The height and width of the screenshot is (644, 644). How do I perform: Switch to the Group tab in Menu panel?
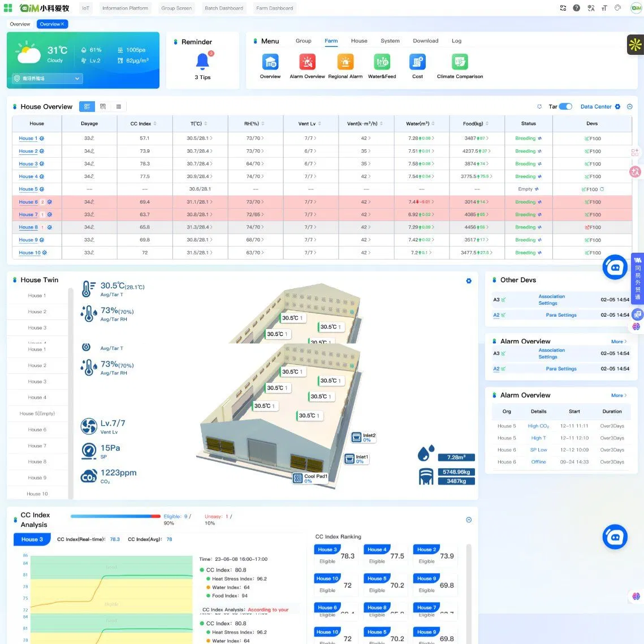pos(303,41)
